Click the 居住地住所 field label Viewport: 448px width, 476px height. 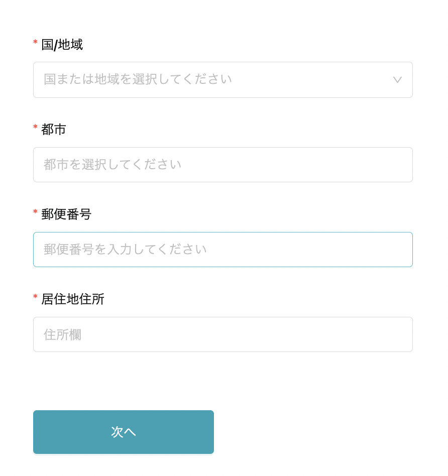click(x=73, y=299)
